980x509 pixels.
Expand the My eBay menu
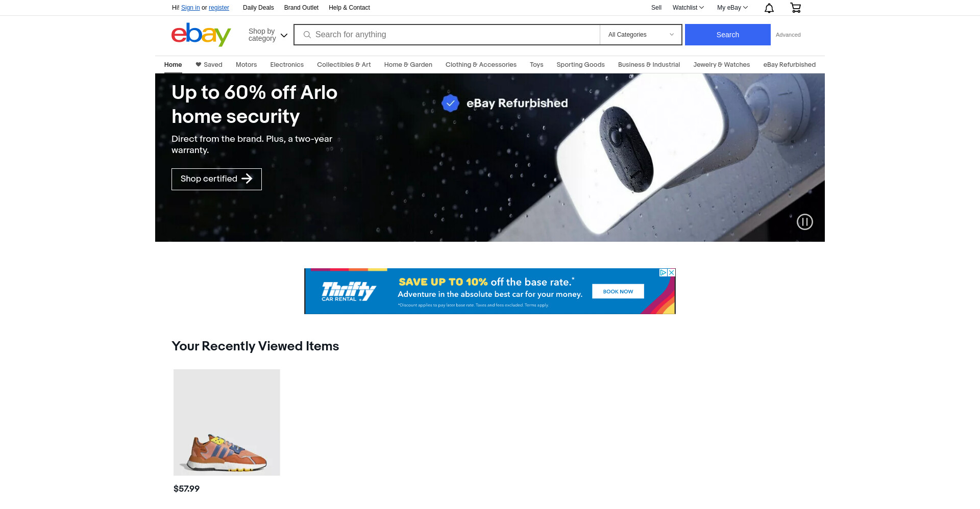(x=732, y=8)
